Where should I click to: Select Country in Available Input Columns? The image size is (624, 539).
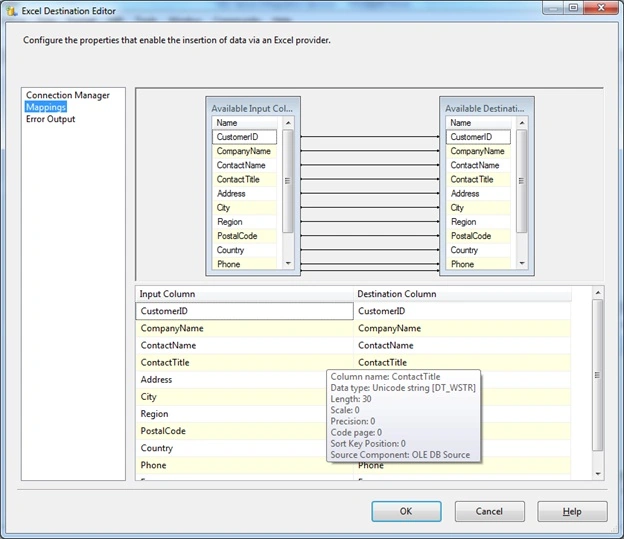tap(244, 250)
